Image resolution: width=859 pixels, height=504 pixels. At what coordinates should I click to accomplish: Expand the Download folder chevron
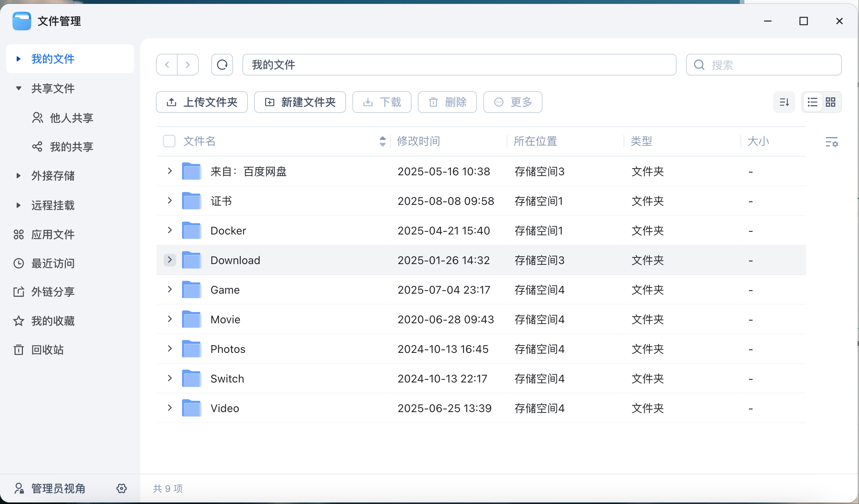pyautogui.click(x=170, y=260)
